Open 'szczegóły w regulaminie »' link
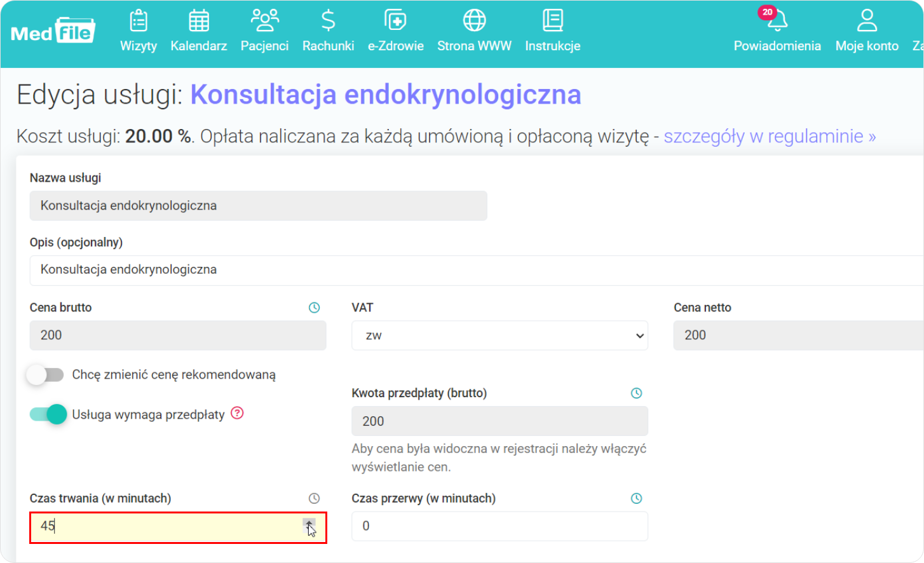Image resolution: width=924 pixels, height=563 pixels. click(770, 136)
